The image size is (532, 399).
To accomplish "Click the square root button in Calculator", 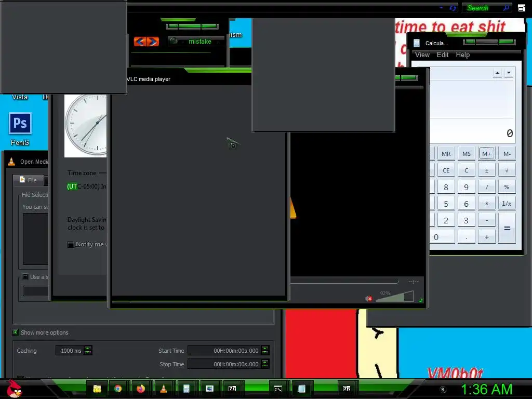I will click(x=507, y=170).
